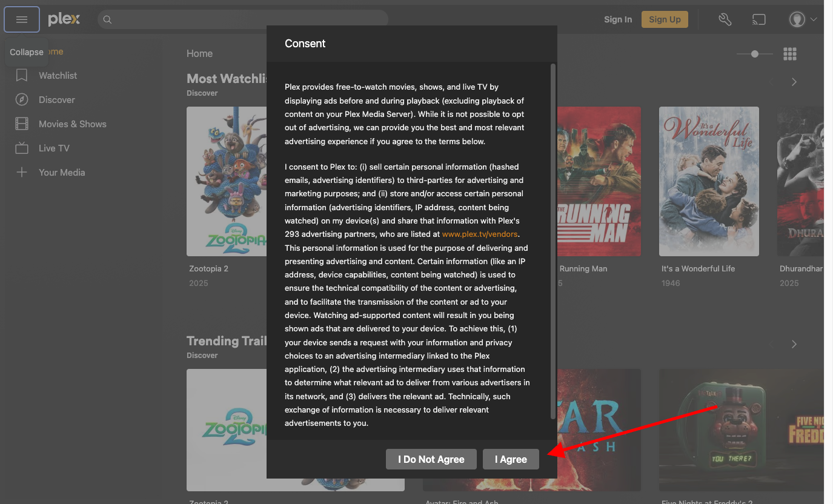Adjust the poster size slider
Viewport: 833px width, 504px height.
(754, 53)
